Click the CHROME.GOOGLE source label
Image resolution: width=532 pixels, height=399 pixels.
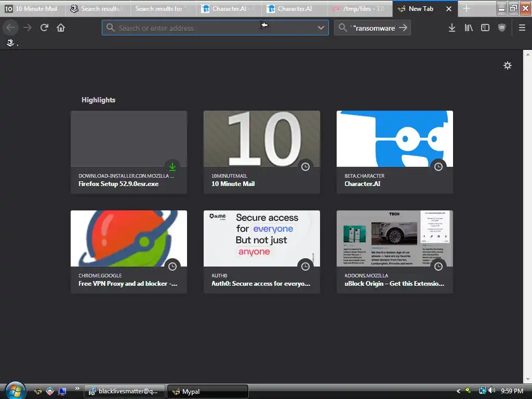pyautogui.click(x=100, y=275)
